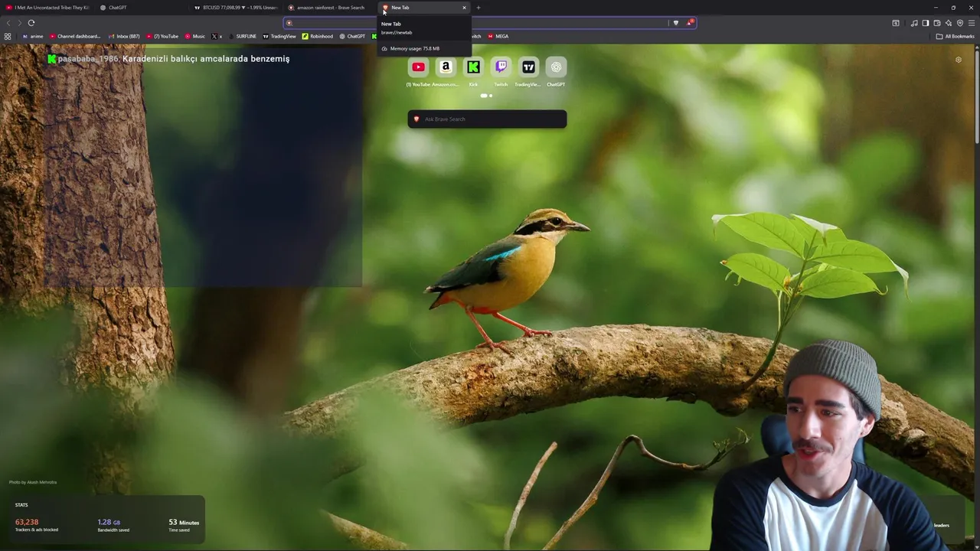Open the Leo AI sparkle icon
The width and height of the screenshot is (980, 551).
949,23
